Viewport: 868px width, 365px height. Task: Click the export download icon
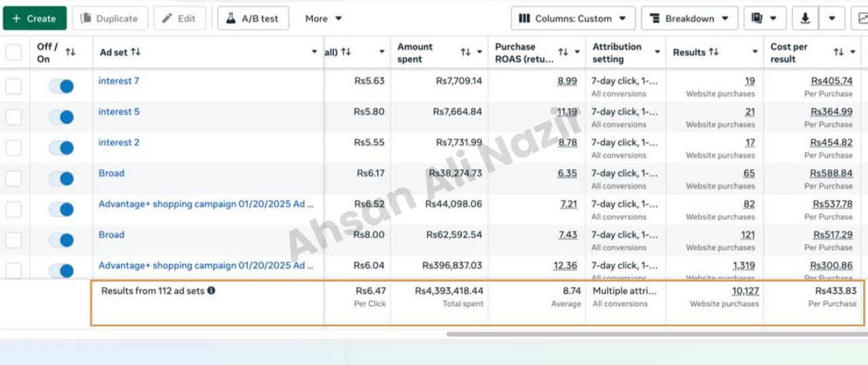click(805, 18)
